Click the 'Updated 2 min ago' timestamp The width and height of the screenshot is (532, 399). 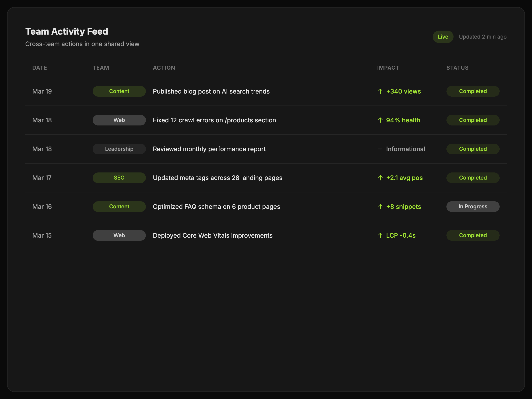tap(482, 37)
